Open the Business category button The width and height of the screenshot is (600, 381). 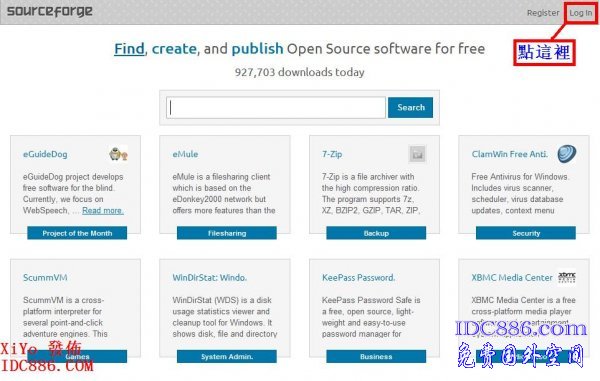[x=376, y=357]
